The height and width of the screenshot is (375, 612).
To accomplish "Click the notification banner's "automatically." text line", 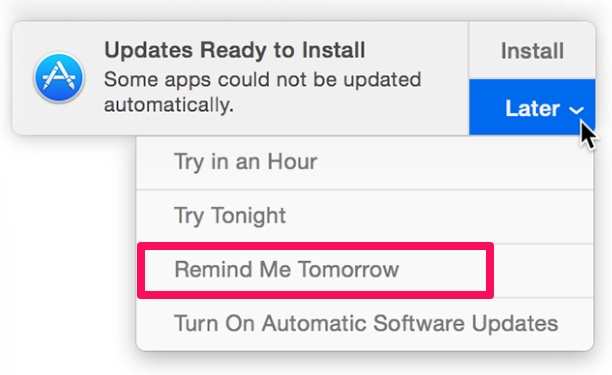I will pyautogui.click(x=169, y=105).
